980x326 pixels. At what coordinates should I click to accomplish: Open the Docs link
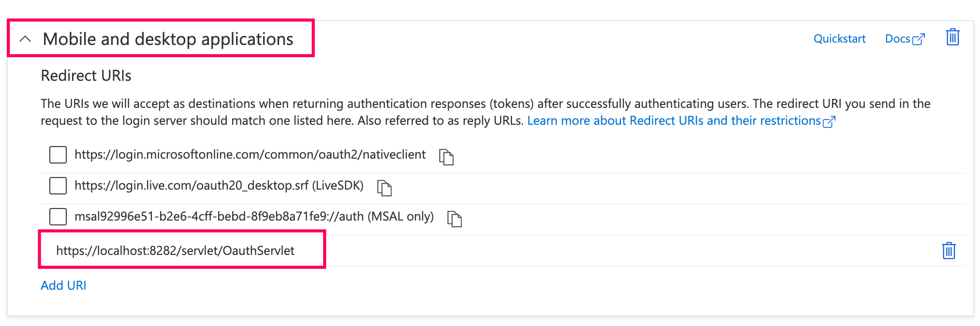click(897, 39)
